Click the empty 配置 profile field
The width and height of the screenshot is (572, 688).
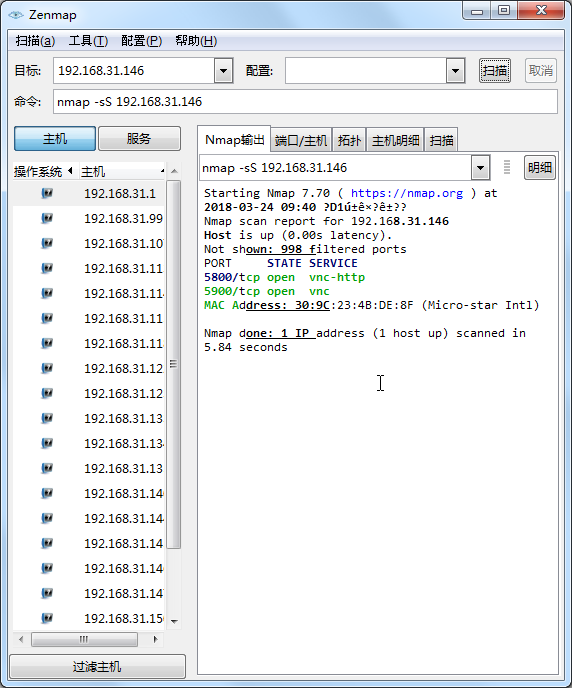365,70
